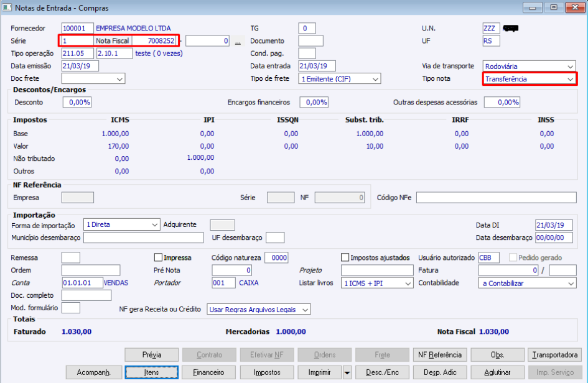This screenshot has height=383, width=588.
Task: Click the Encargos financeiros percentage field
Action: click(x=314, y=103)
